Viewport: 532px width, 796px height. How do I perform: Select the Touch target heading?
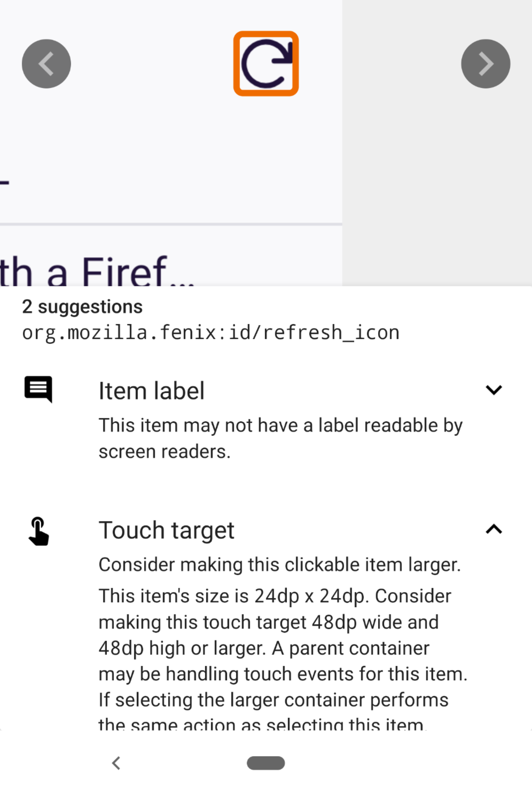(167, 530)
